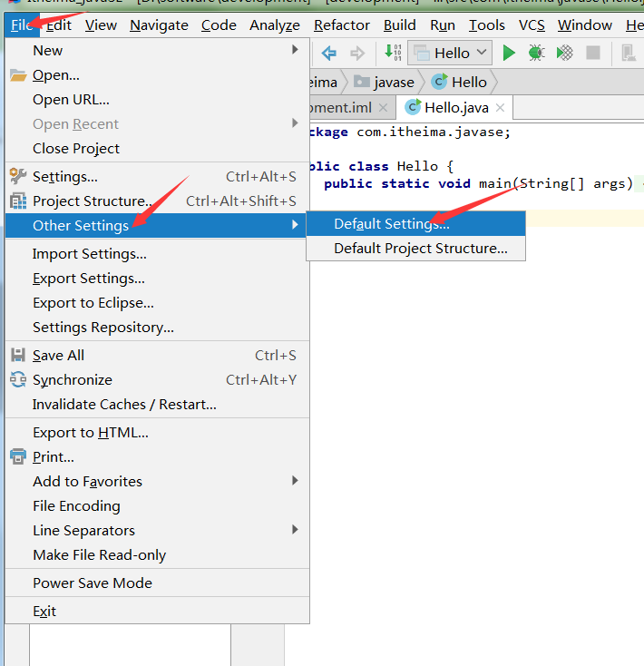Select Export to HTML... menu item
Viewport: 644px width, 666px height.
[x=157, y=433]
